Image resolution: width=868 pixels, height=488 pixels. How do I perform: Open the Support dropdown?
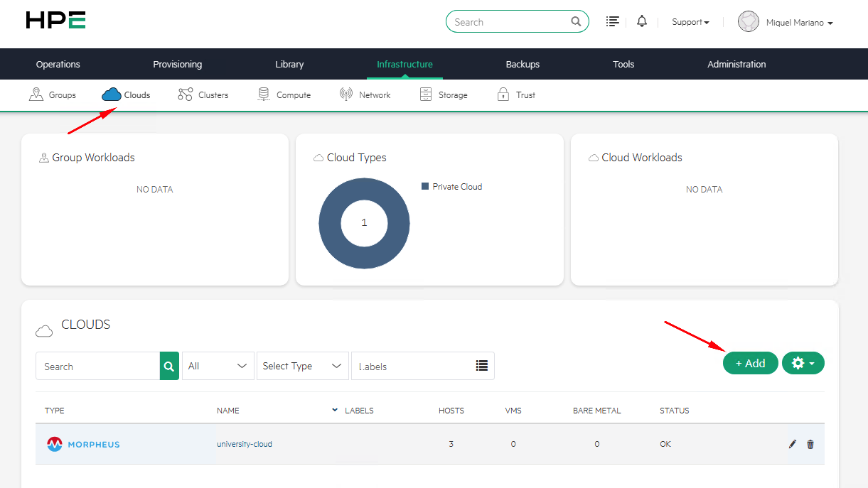[x=690, y=22]
